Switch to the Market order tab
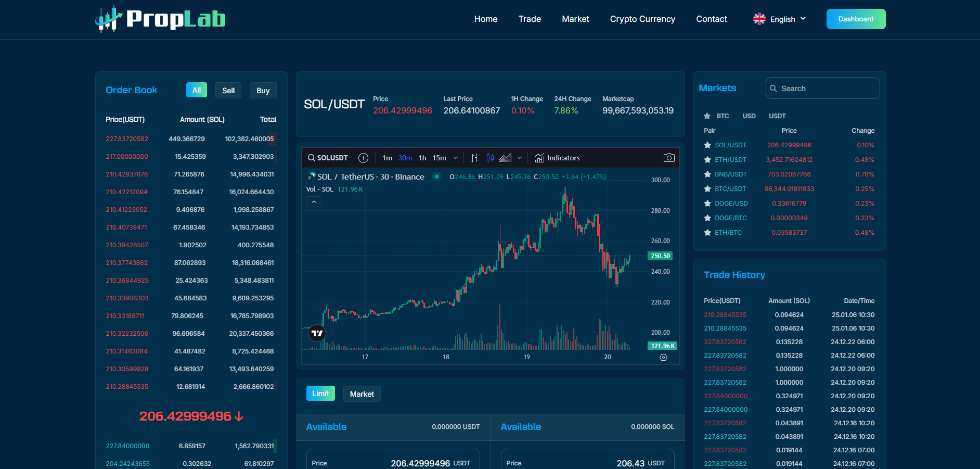Viewport: 980px width, 469px height. pos(362,394)
